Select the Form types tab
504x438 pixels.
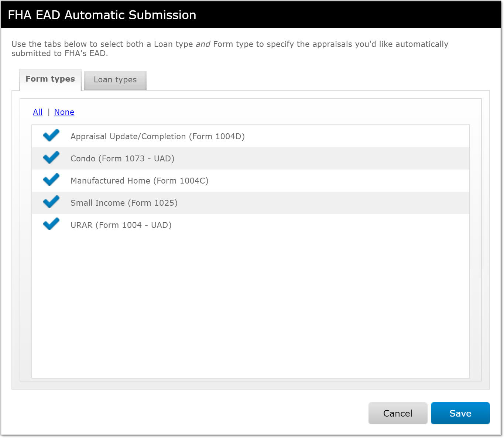pos(50,79)
